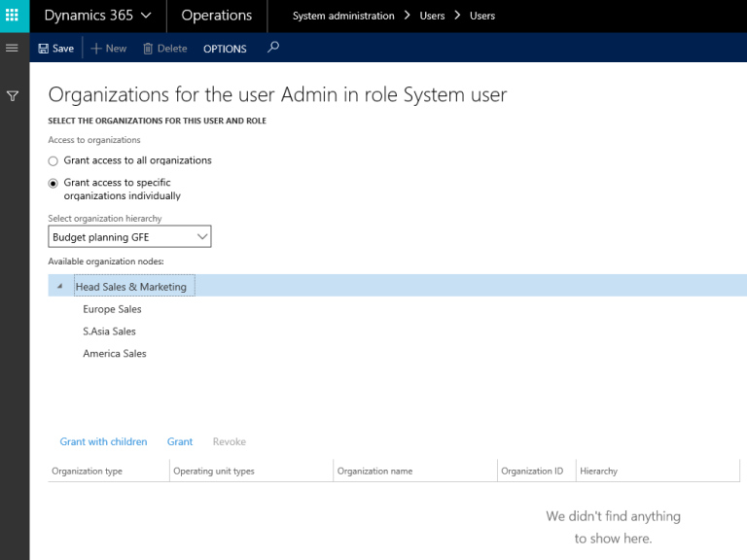This screenshot has width=747, height=560.
Task: Click System administration in breadcrumb
Action: coord(343,16)
